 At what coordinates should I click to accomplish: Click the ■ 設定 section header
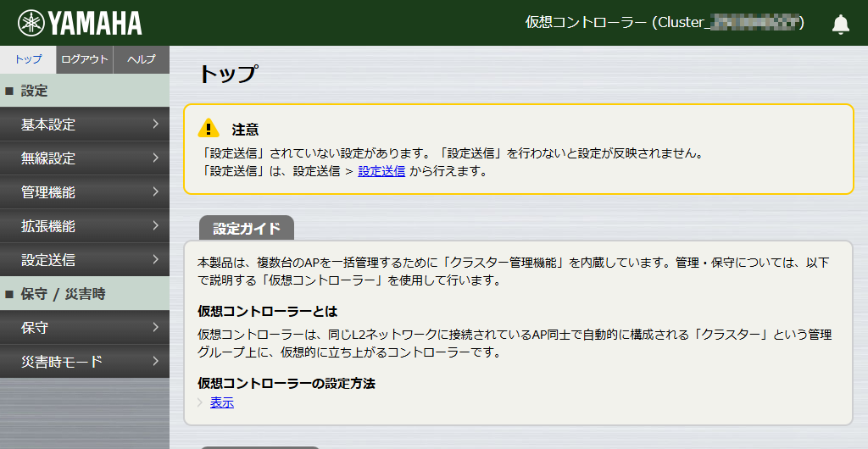click(x=85, y=91)
